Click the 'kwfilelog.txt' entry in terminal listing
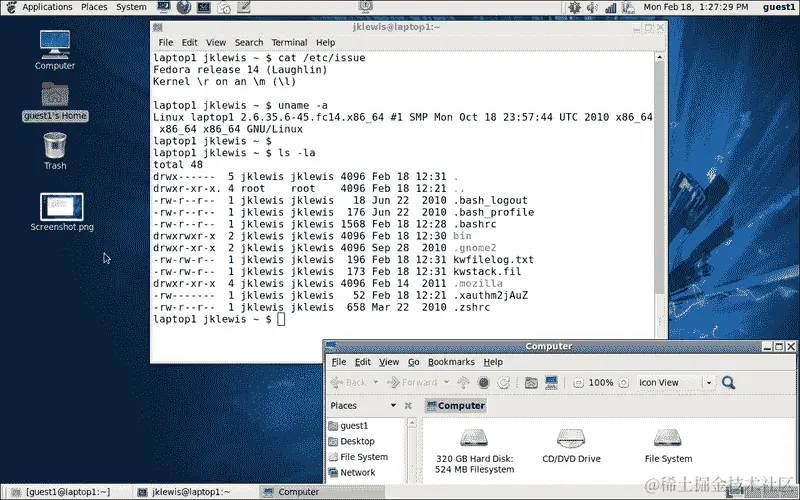The width and height of the screenshot is (800, 500). tap(493, 260)
